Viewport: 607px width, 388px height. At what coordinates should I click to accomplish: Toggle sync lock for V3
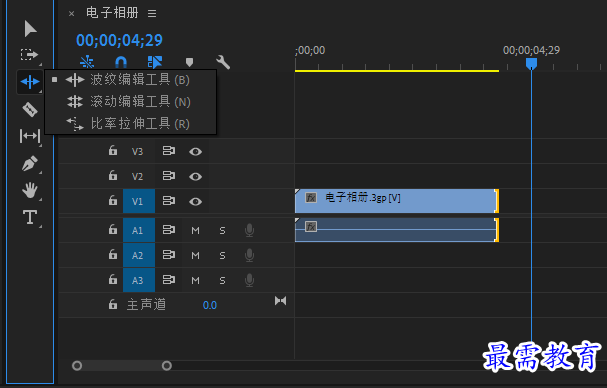[168, 151]
